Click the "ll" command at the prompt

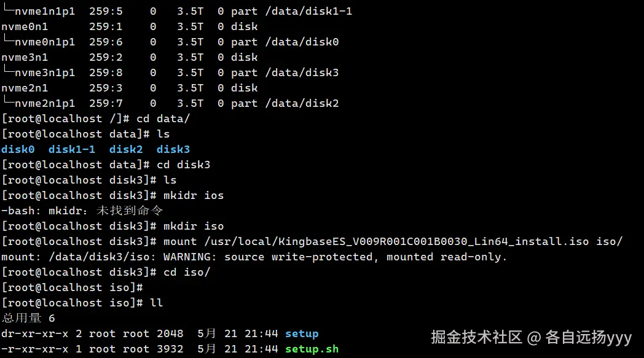pos(156,303)
